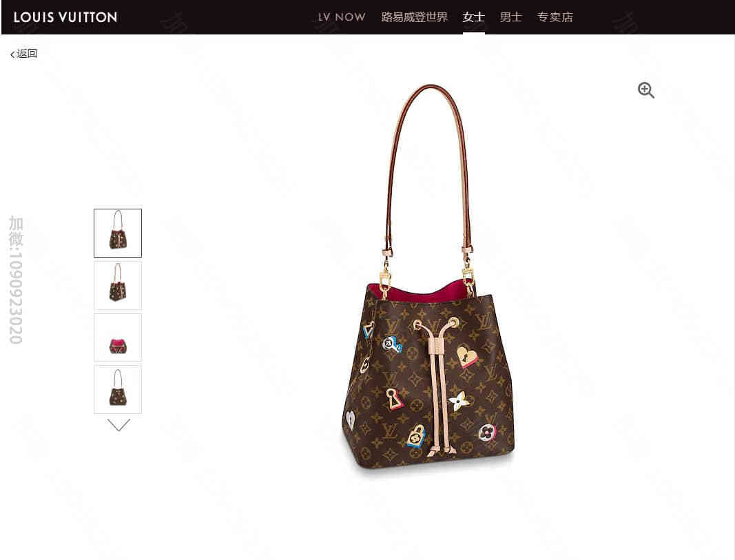Select the 男士 navigation item
This screenshot has height=560, width=735.
(x=510, y=17)
